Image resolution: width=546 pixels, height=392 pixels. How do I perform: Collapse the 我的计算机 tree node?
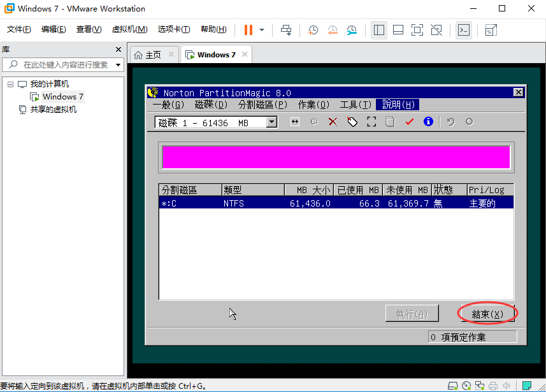click(x=10, y=84)
